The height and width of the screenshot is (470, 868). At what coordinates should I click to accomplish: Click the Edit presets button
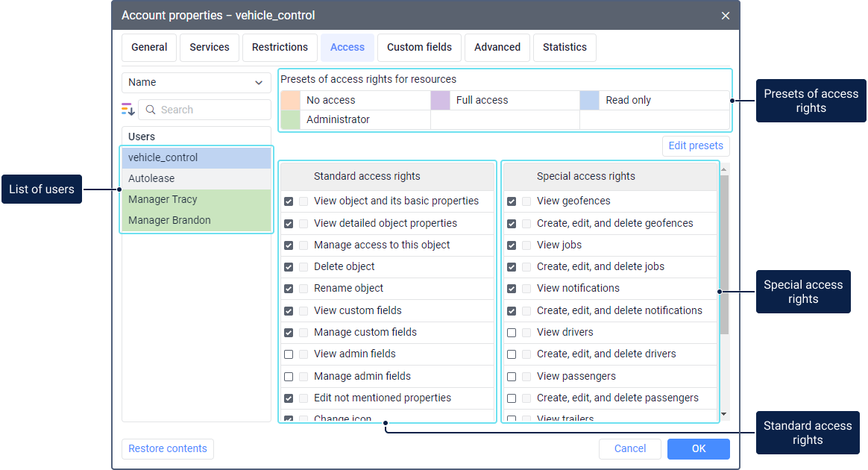(x=695, y=145)
